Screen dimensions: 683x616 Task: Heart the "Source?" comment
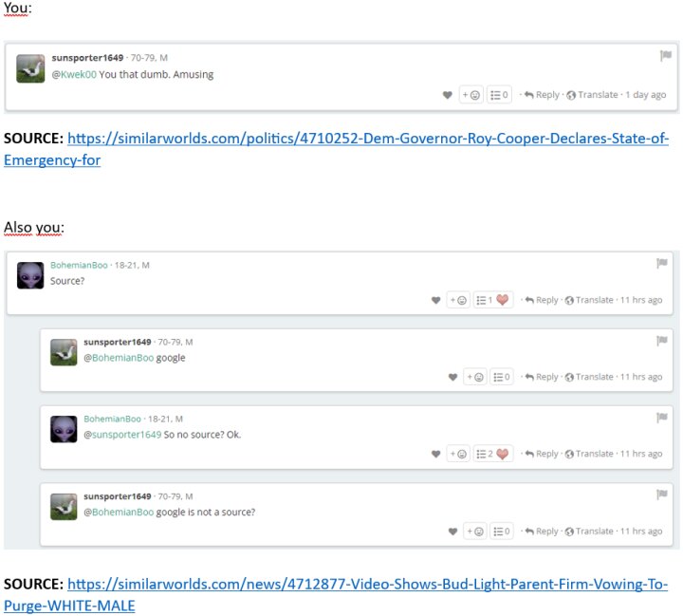(436, 300)
